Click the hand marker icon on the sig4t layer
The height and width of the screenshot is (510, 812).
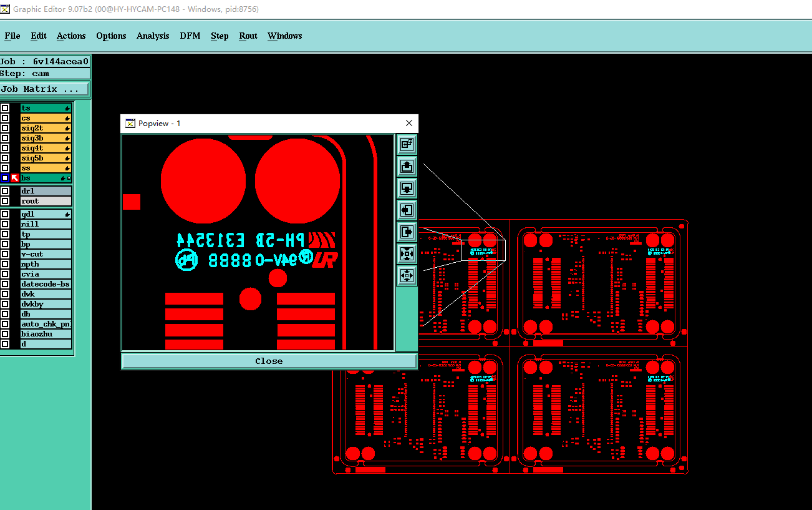tap(67, 148)
